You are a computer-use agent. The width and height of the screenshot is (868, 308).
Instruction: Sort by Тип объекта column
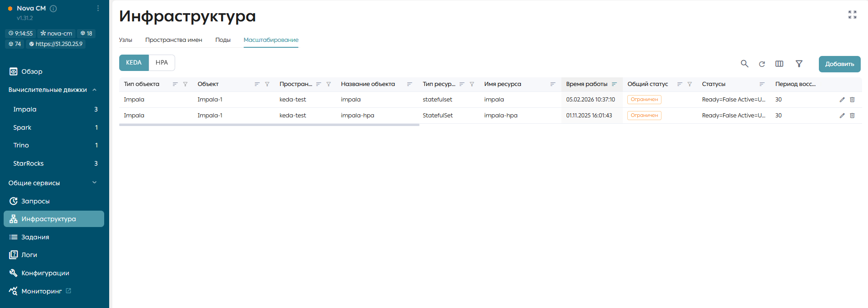[175, 84]
